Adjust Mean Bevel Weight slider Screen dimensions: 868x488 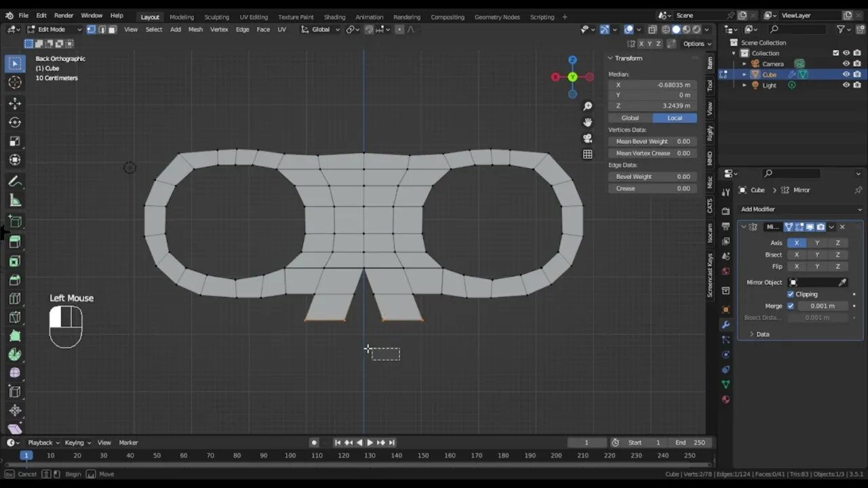(x=652, y=142)
